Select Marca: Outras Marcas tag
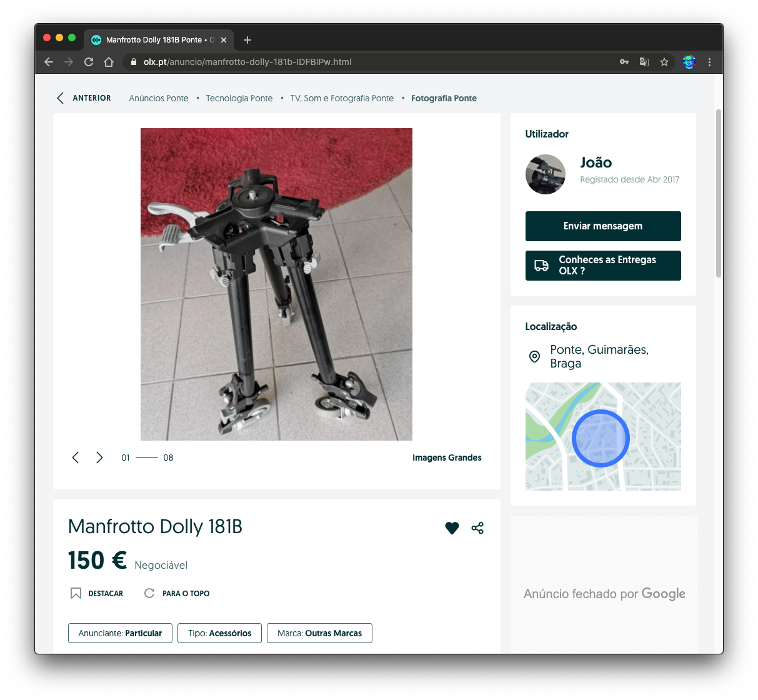 [x=319, y=633]
